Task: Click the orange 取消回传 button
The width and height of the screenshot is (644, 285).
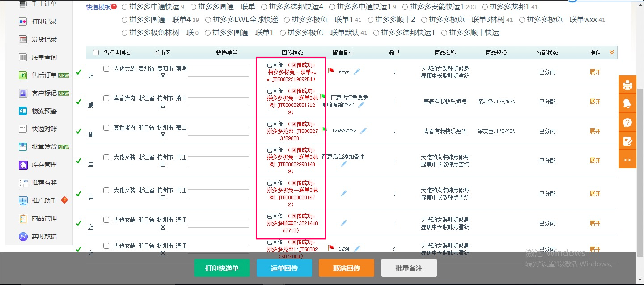Action: 347,268
